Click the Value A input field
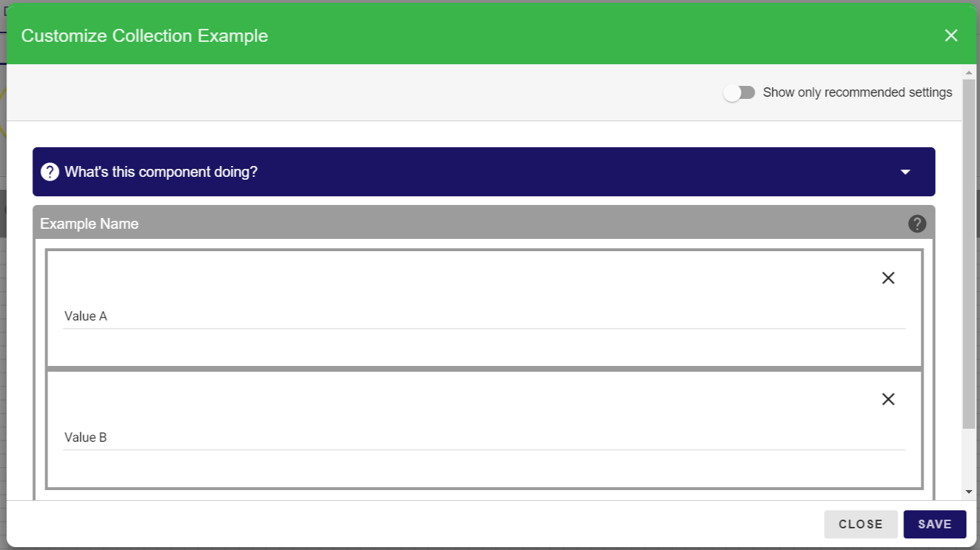The image size is (980, 550). [x=484, y=316]
